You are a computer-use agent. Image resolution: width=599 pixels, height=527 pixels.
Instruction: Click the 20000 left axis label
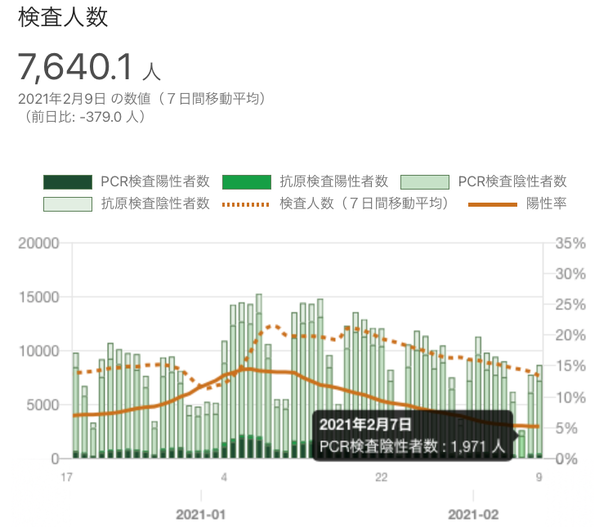(x=39, y=243)
